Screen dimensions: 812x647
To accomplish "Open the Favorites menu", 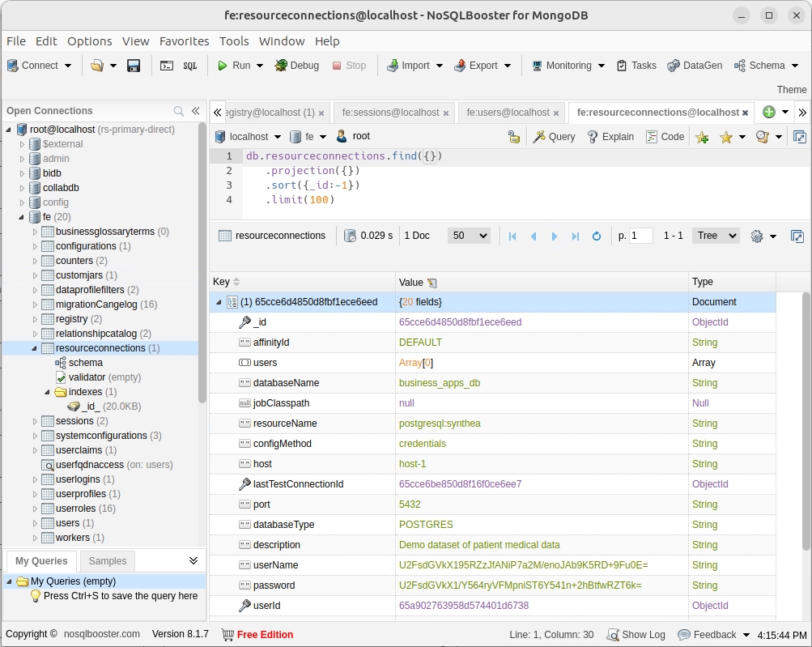I will click(x=184, y=41).
